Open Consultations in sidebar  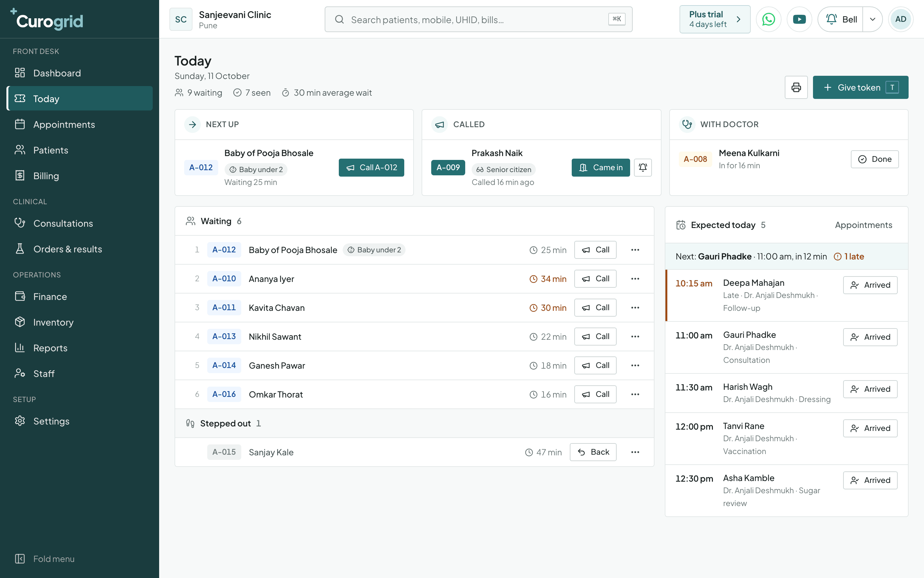[80, 223]
